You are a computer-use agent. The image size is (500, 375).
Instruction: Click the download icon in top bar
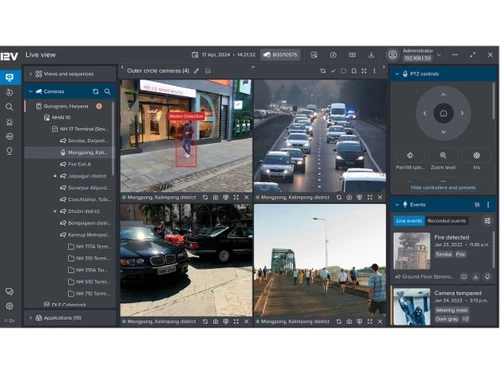click(x=371, y=55)
